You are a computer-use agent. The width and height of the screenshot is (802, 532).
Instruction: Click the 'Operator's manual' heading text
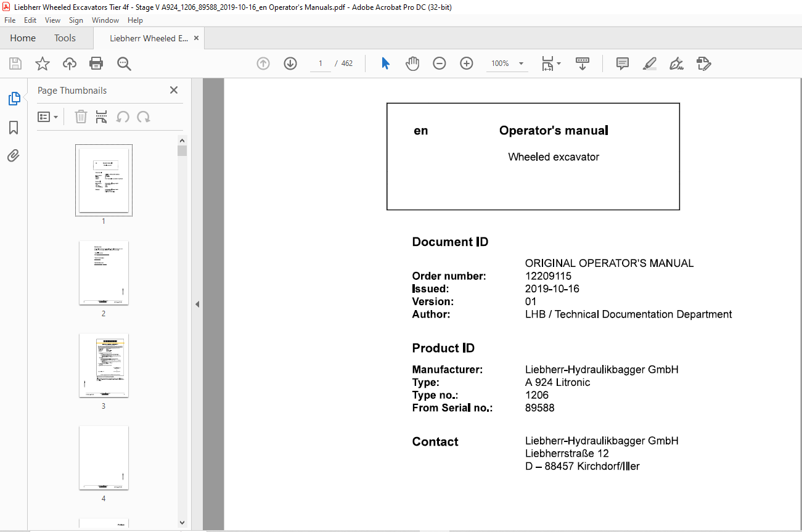554,131
